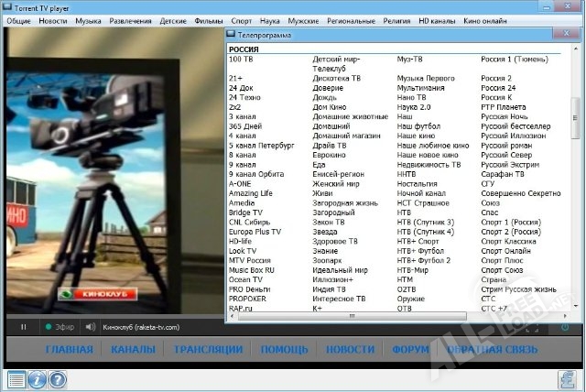Open the Фильмы menu
586x392 pixels.
click(209, 19)
